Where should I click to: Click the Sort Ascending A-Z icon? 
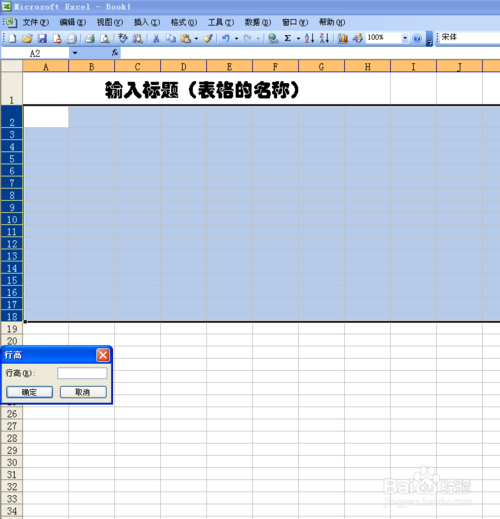click(x=309, y=38)
